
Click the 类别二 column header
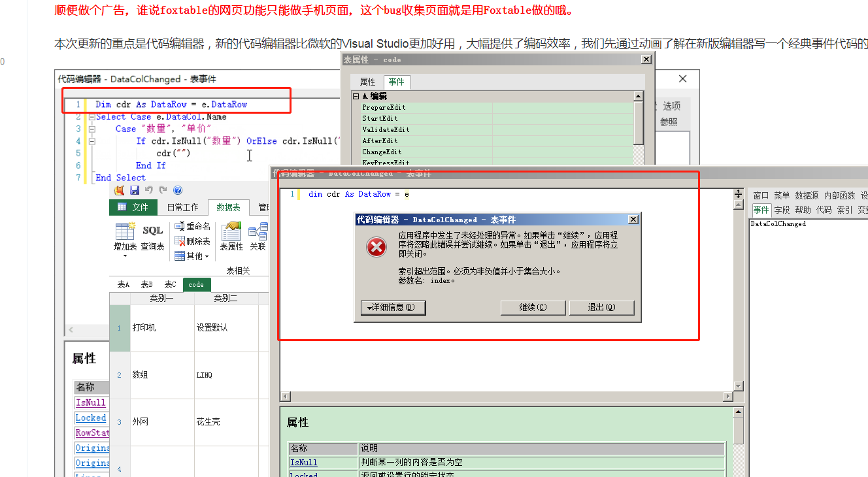[225, 298]
